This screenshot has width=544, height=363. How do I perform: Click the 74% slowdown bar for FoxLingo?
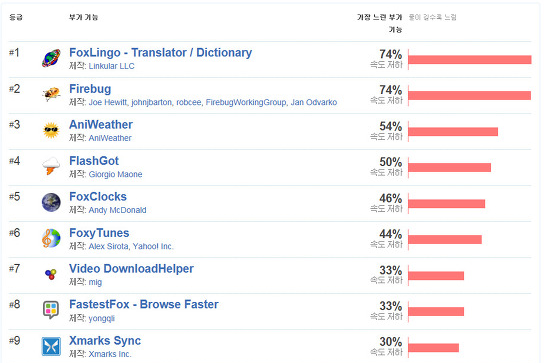(470, 59)
